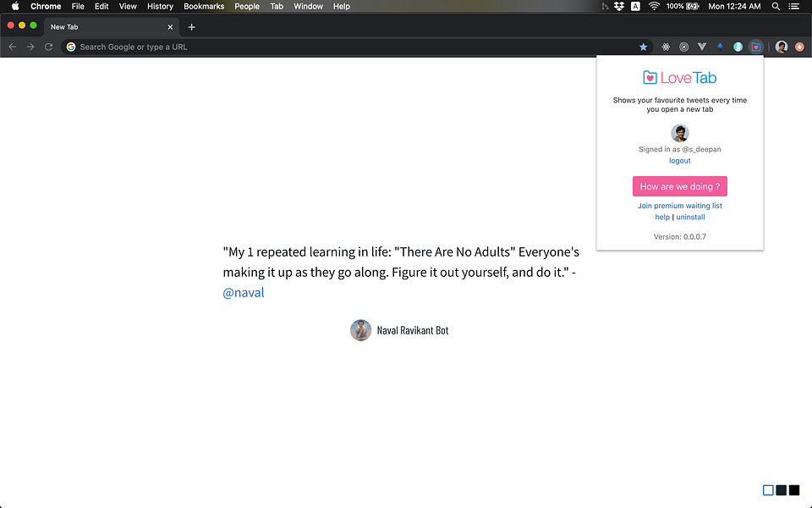Viewport: 812px width, 508px height.
Task: Open the View menu
Action: click(x=128, y=6)
